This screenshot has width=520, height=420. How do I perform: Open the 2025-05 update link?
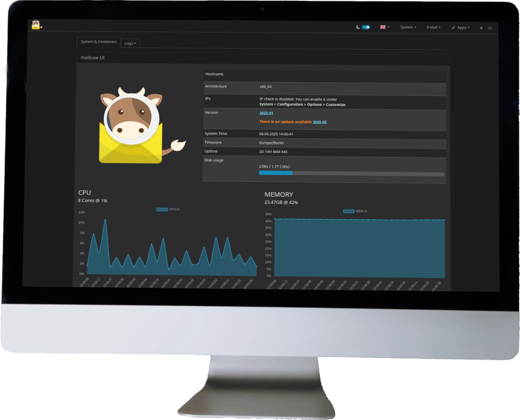coord(319,122)
